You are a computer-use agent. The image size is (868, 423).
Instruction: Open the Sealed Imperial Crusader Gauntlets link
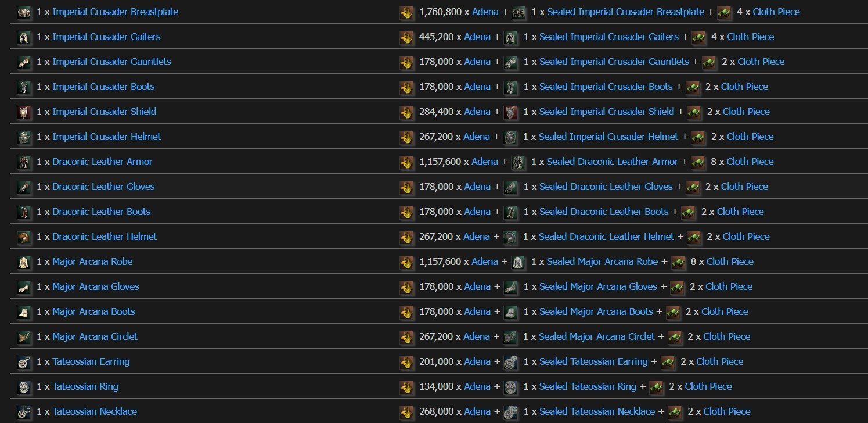coord(614,62)
